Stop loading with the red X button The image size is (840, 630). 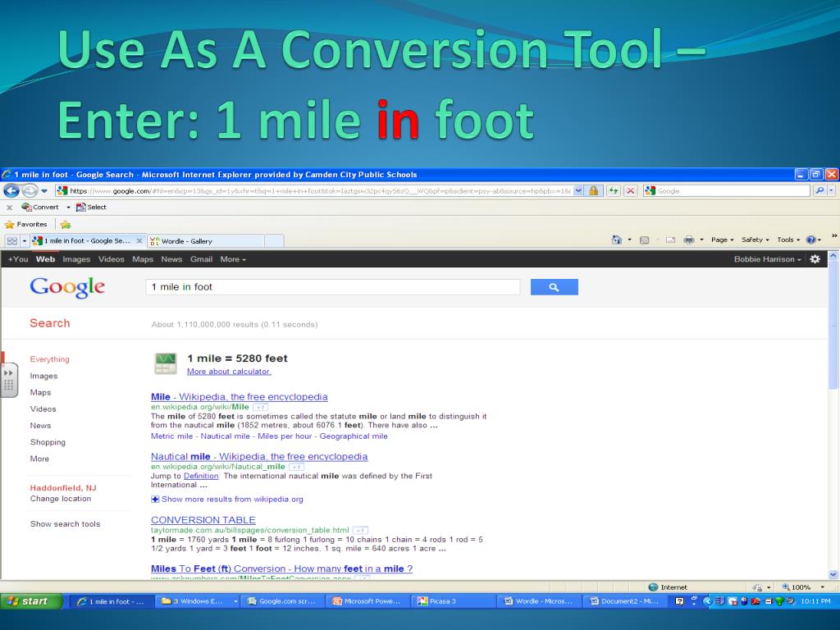click(631, 190)
